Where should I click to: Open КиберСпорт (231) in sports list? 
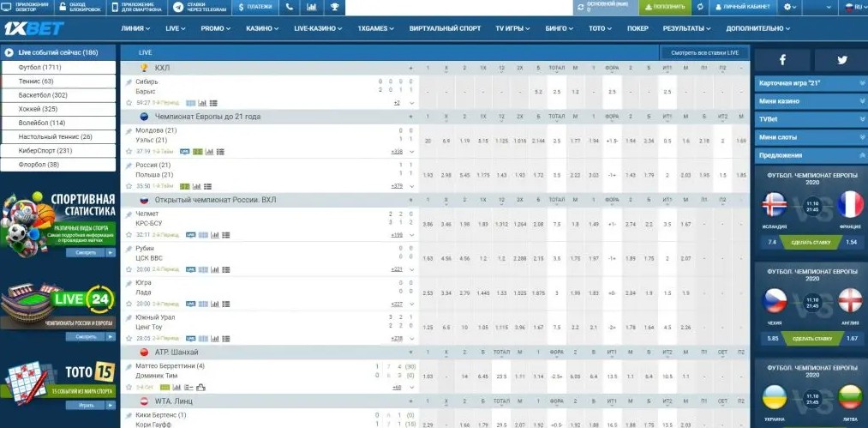point(58,150)
